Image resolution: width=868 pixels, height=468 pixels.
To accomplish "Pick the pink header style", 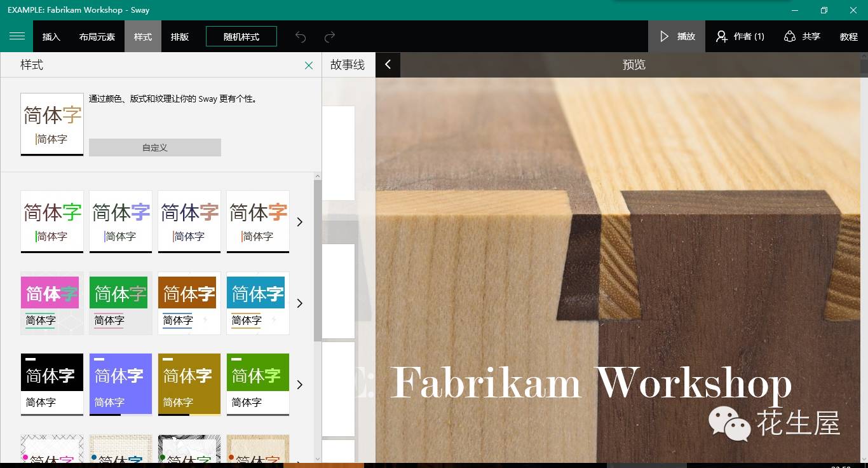I will [52, 303].
